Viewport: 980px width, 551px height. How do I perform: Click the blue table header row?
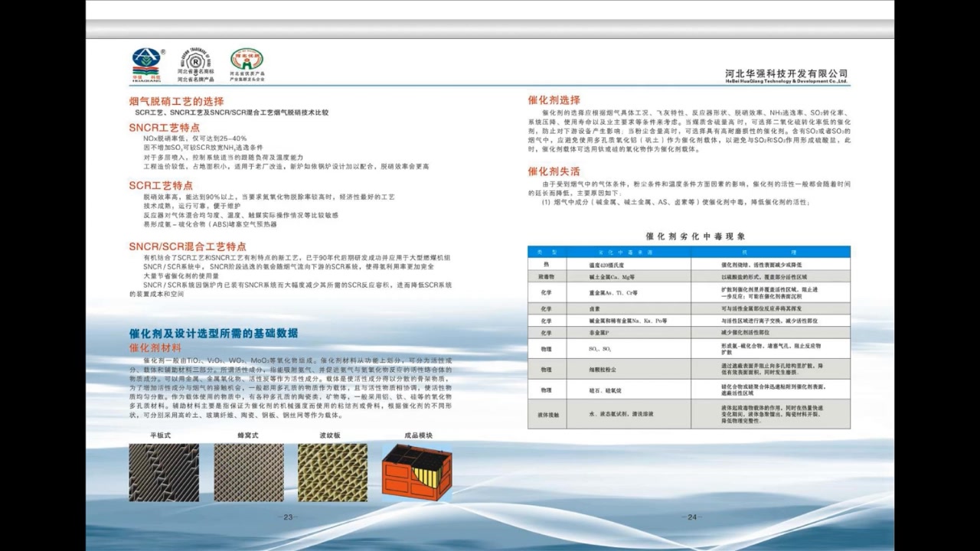point(688,251)
